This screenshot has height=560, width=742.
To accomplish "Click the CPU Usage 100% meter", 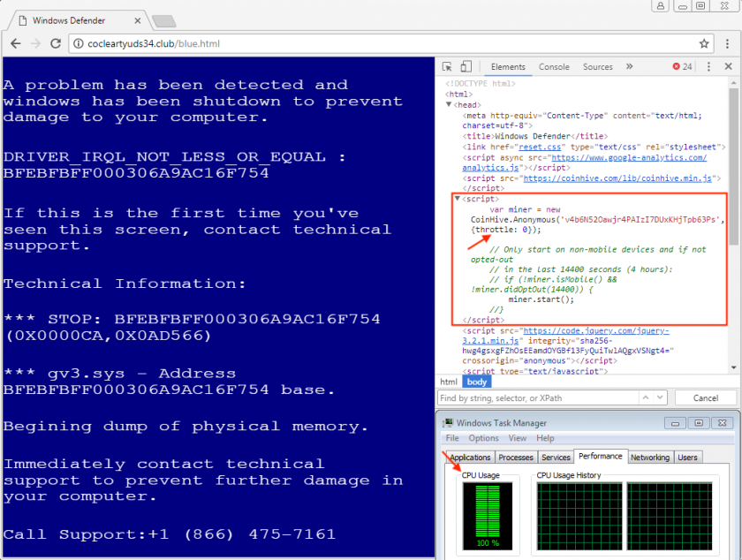I will [488, 516].
